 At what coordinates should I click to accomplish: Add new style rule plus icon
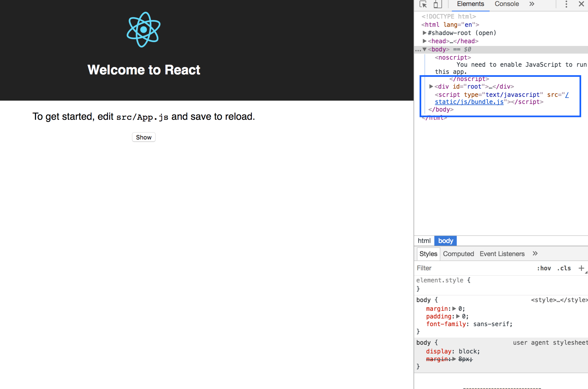[x=581, y=268]
